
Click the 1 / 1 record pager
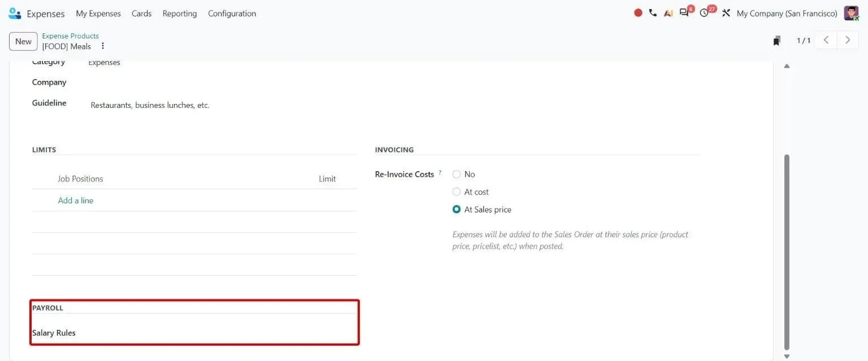(804, 41)
